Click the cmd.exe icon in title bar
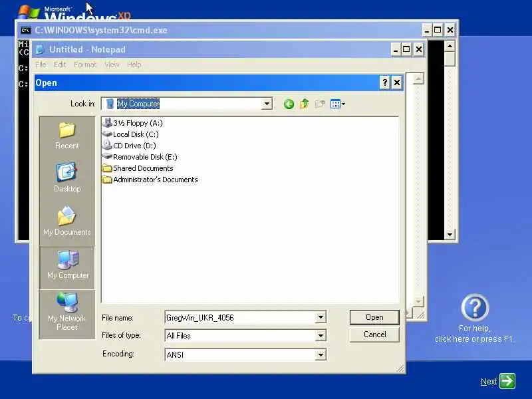 tap(25, 30)
